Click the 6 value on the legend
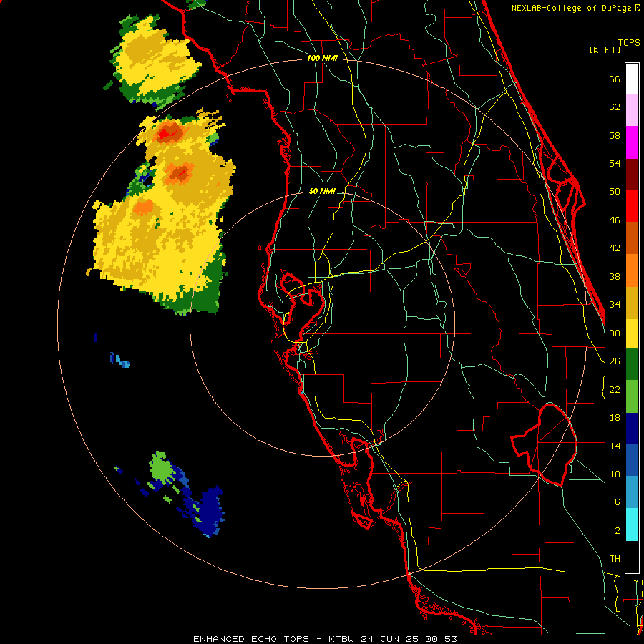The height and width of the screenshot is (644, 644). pos(617,502)
